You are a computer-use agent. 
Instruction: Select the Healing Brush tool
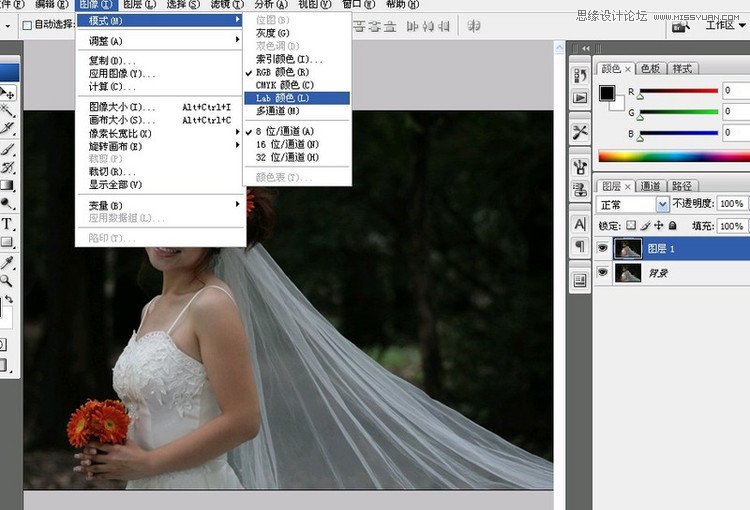[7, 129]
